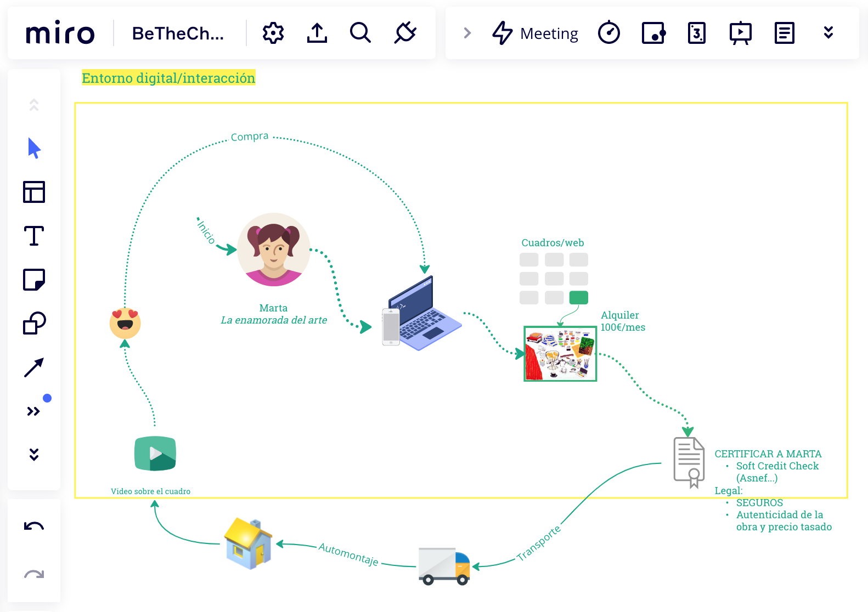868x612 pixels.
Task: Search the board with magnifier icon
Action: point(360,33)
